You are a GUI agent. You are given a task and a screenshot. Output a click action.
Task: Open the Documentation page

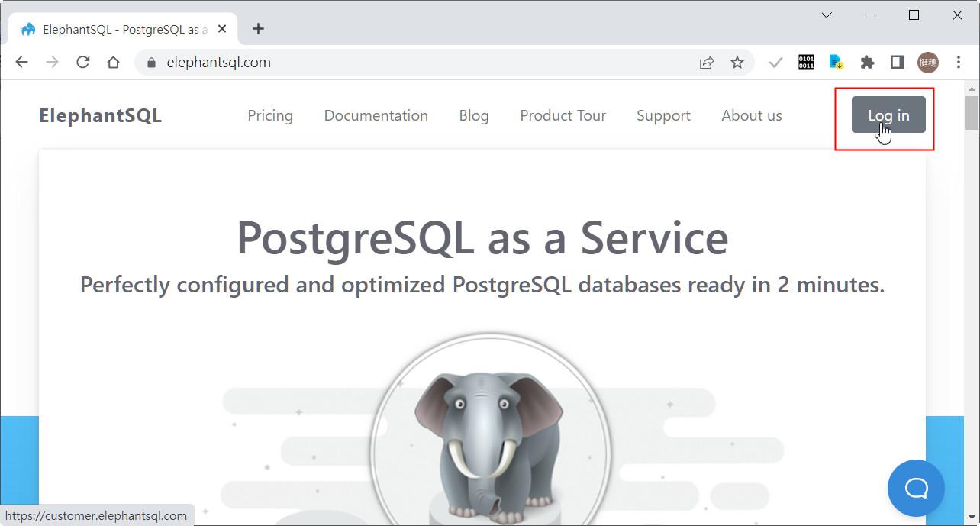pos(376,115)
